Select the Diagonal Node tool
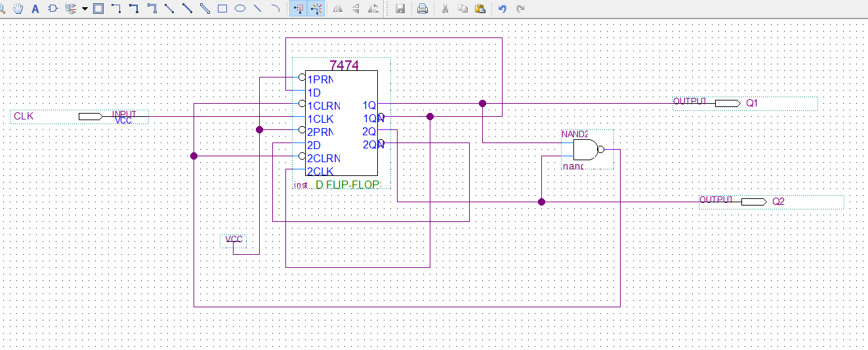The width and height of the screenshot is (868, 350). (169, 9)
